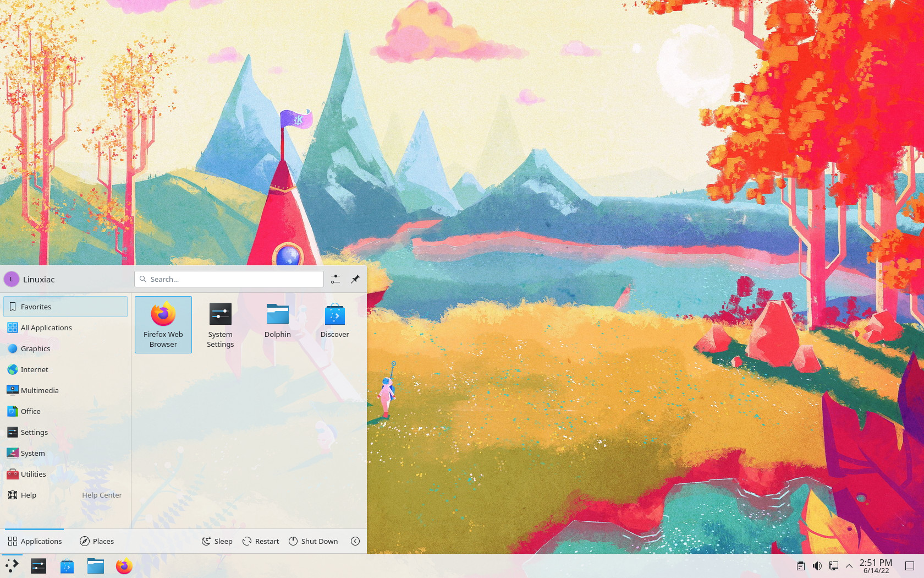Open Discover from taskbar

click(67, 566)
